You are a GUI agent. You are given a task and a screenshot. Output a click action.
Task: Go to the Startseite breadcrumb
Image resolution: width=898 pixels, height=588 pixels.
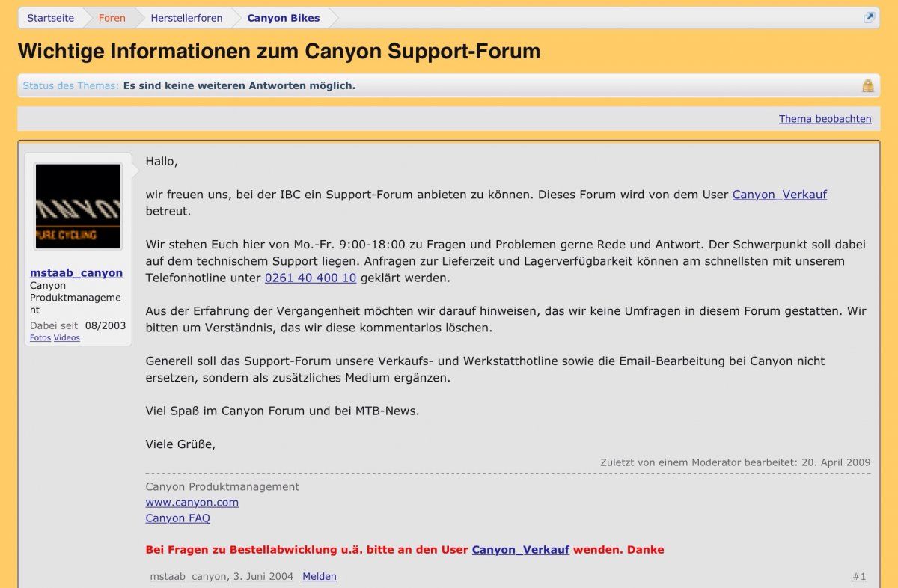click(51, 18)
